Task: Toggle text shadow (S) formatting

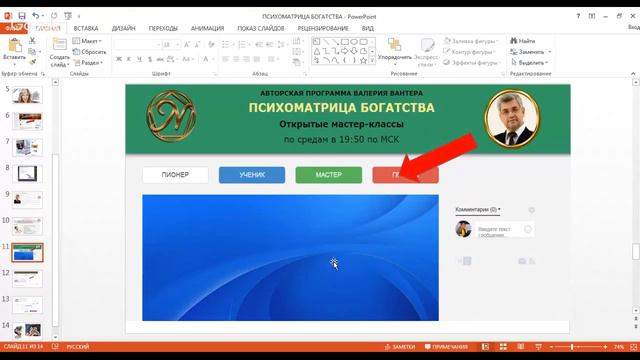Action: (150, 59)
